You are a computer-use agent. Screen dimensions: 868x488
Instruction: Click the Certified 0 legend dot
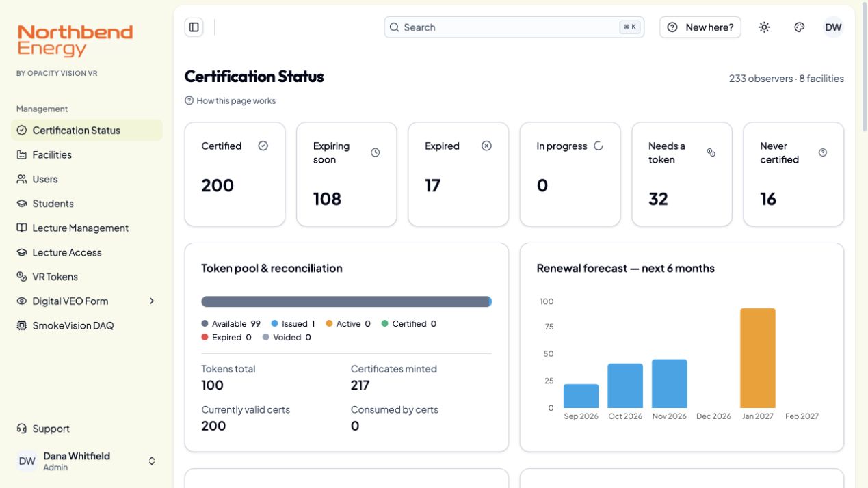[385, 324]
